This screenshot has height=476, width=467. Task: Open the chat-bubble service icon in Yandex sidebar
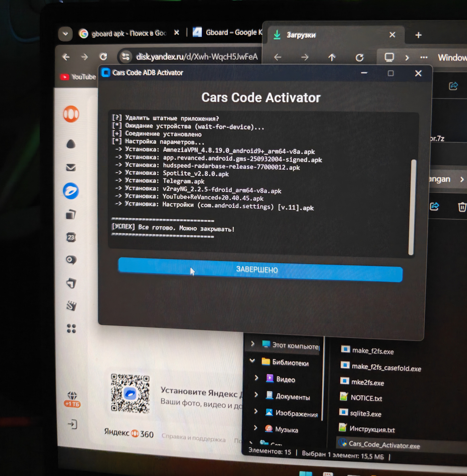click(x=71, y=260)
